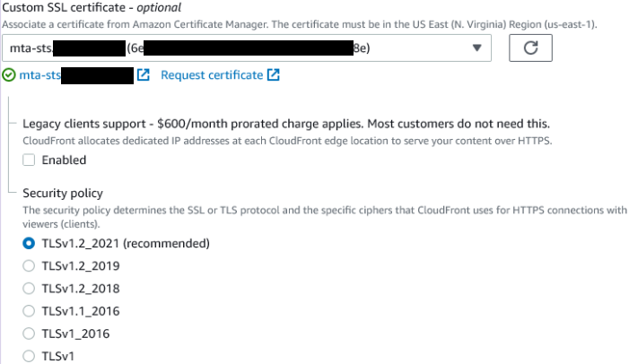
Task: Click external link icon after Request certificate
Action: click(273, 75)
